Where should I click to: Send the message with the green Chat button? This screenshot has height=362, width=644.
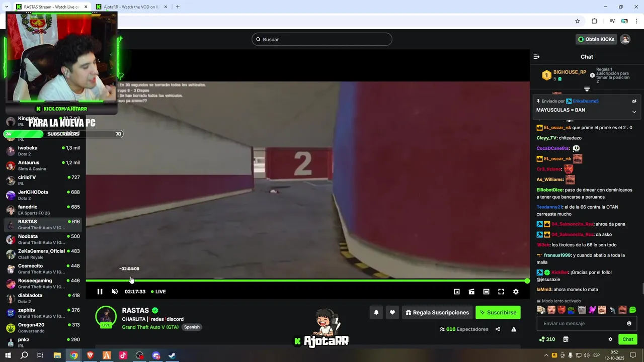[x=628, y=339]
